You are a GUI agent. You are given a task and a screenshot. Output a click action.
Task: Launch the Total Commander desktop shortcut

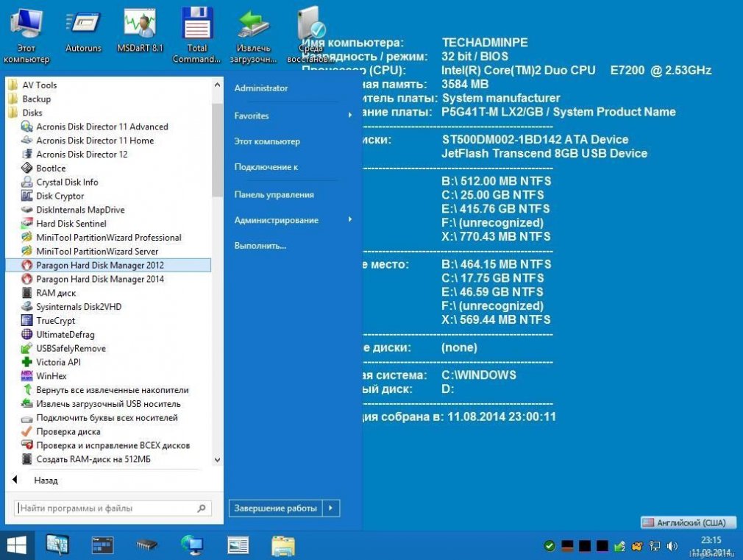[196, 35]
